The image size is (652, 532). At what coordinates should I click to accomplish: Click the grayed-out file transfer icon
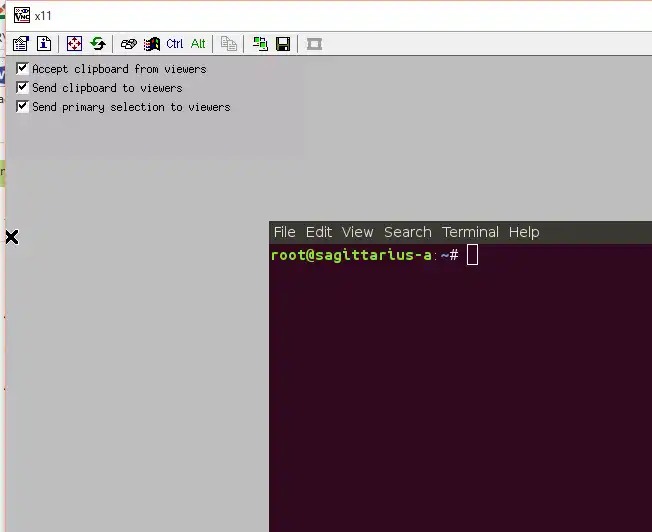coord(228,44)
